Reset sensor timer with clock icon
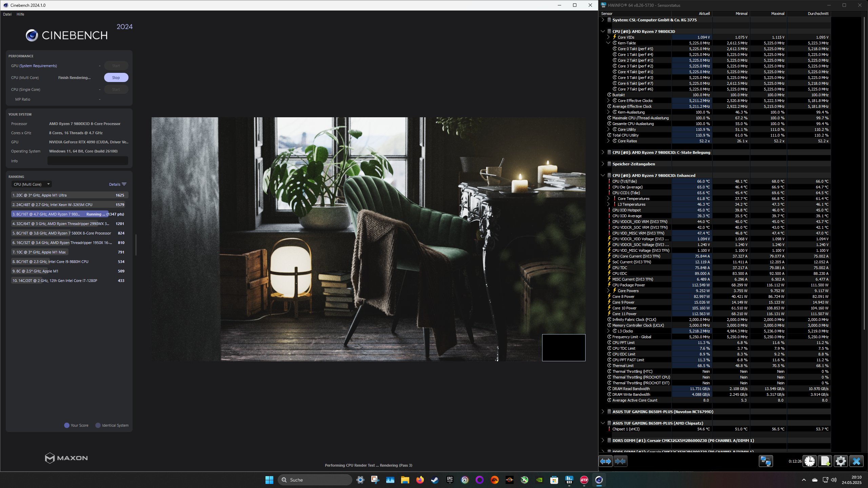The width and height of the screenshot is (868, 488). point(810,461)
